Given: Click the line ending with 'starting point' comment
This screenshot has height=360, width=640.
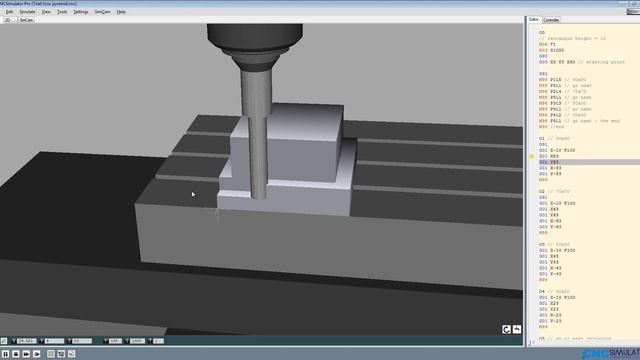Looking at the screenshot, I should (x=581, y=62).
